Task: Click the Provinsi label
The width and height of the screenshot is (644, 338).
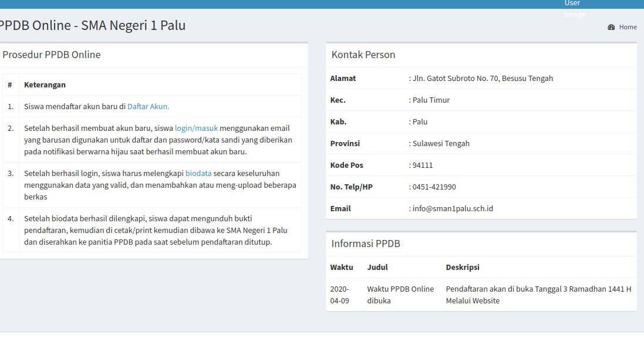Action: point(345,144)
